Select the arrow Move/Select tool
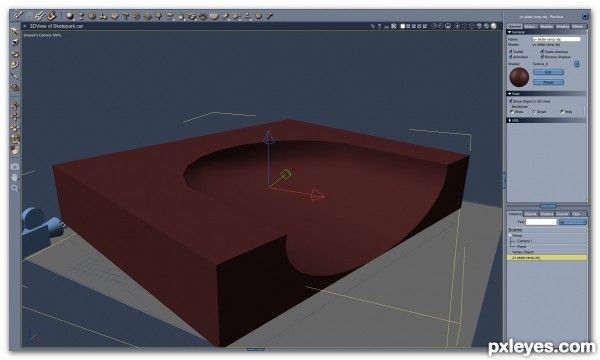 point(15,31)
